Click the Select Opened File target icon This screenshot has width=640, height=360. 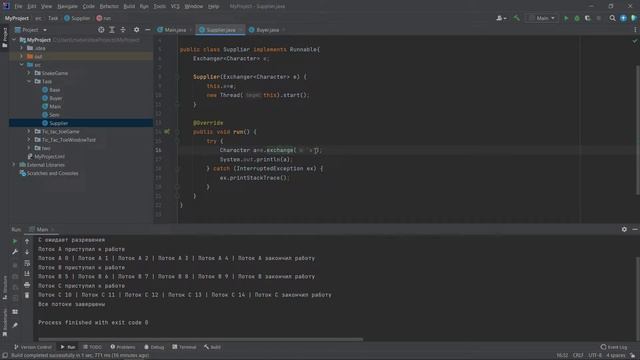[101, 30]
